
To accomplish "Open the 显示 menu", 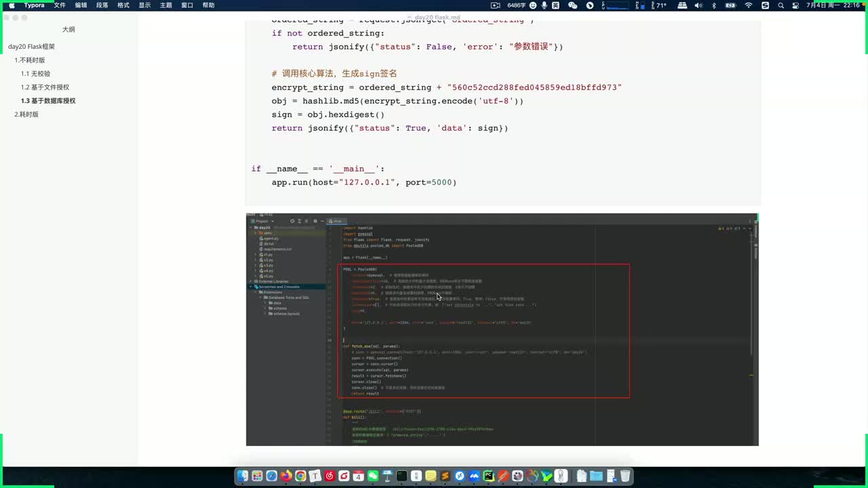I will click(x=144, y=5).
